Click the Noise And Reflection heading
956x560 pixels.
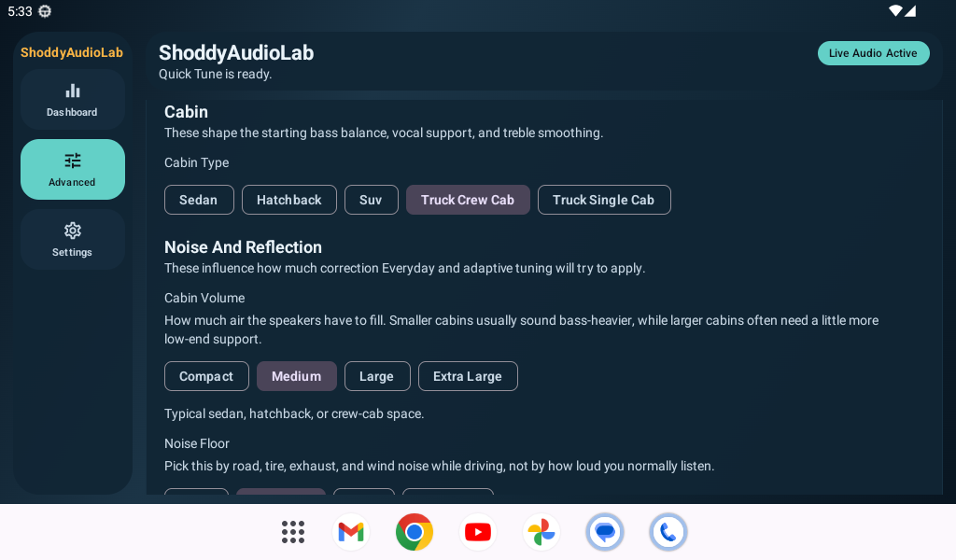243,246
